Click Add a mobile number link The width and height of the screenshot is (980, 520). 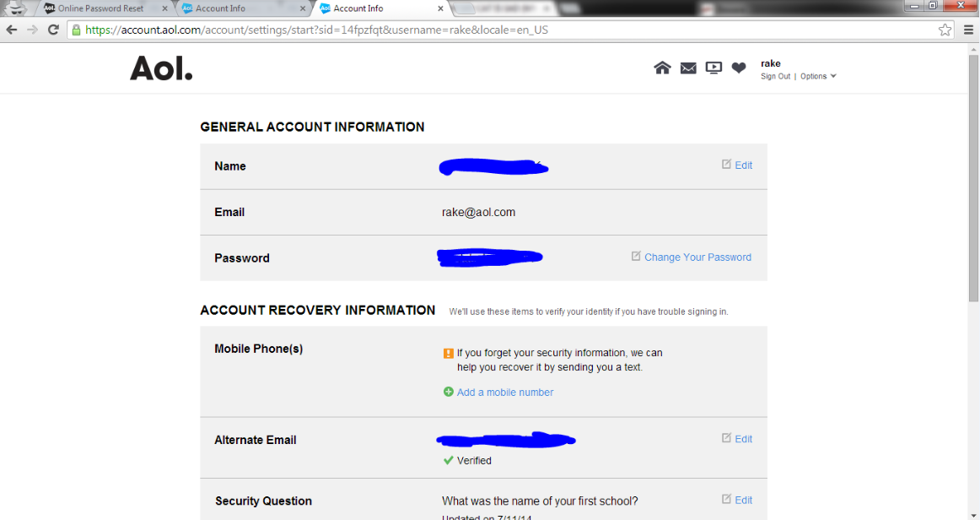pos(505,393)
